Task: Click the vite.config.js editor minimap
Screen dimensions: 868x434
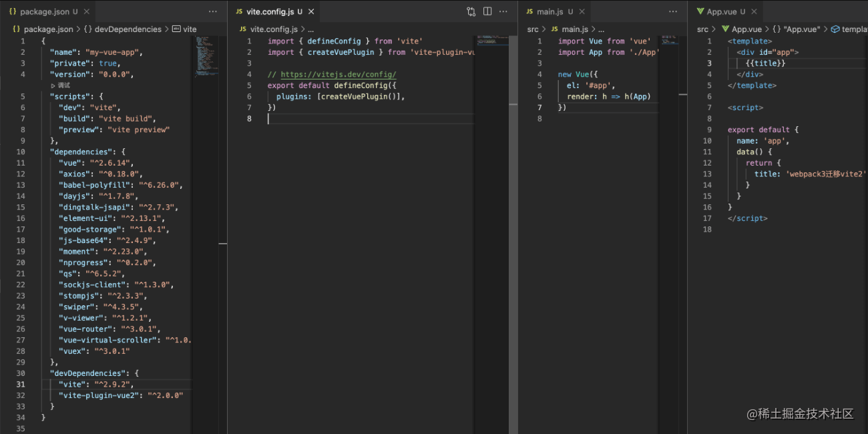Action: point(493,40)
